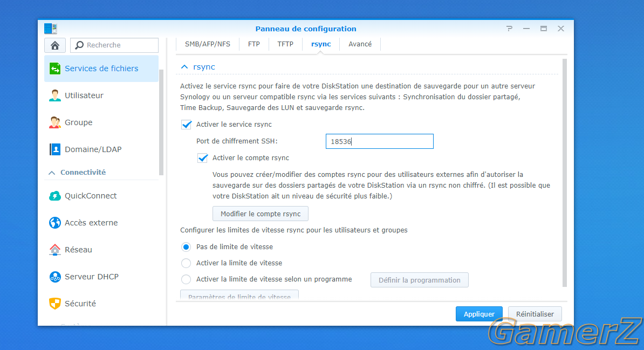Click Modifier le compte rsync button
This screenshot has width=644, height=350.
(261, 214)
